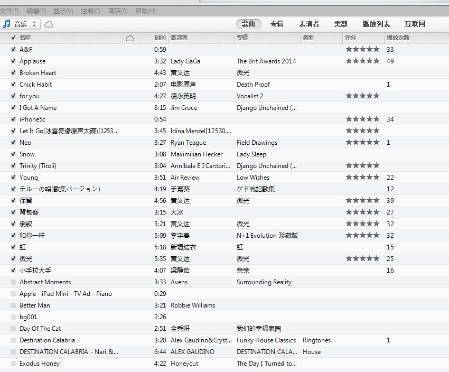Switch to the 类型 genres tab

tap(341, 24)
